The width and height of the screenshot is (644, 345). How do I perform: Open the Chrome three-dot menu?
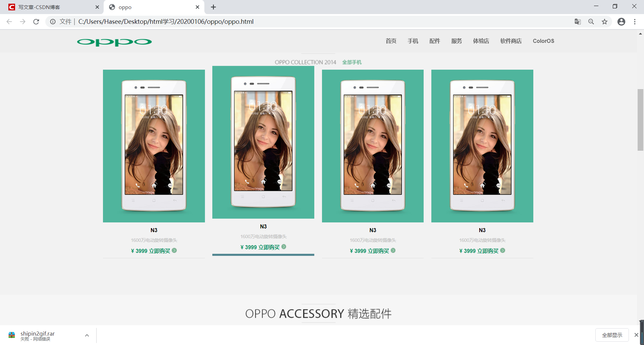635,22
